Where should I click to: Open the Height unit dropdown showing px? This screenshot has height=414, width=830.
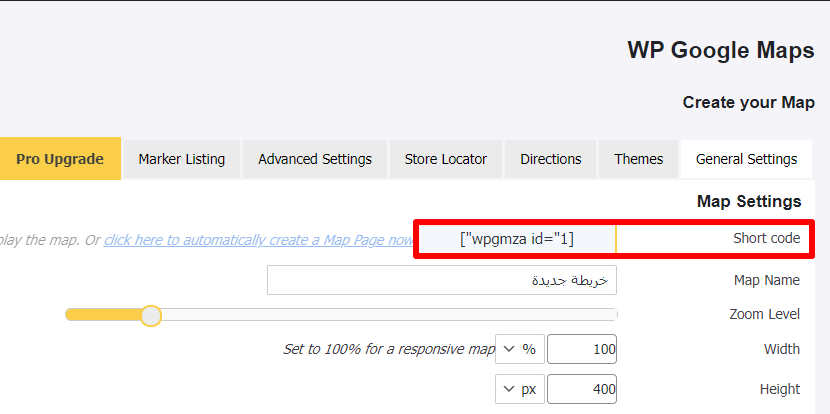(x=520, y=389)
